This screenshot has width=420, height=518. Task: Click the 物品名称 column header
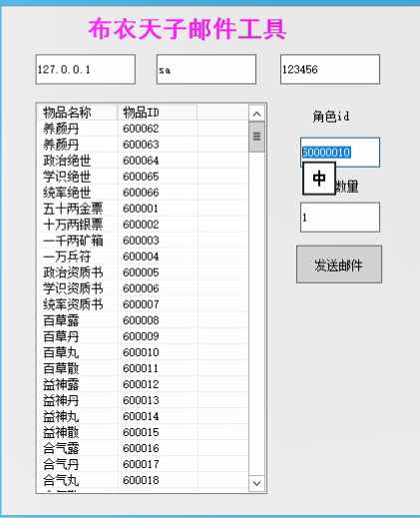[x=78, y=113]
